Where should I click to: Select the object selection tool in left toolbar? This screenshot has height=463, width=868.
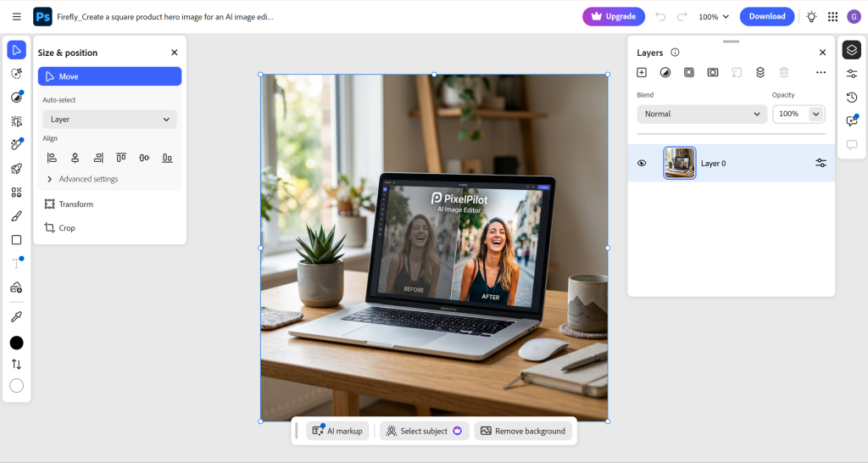click(x=17, y=121)
